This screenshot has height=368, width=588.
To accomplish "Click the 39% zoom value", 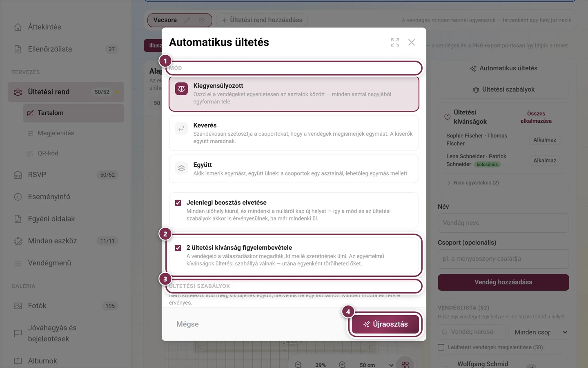I will (321, 365).
